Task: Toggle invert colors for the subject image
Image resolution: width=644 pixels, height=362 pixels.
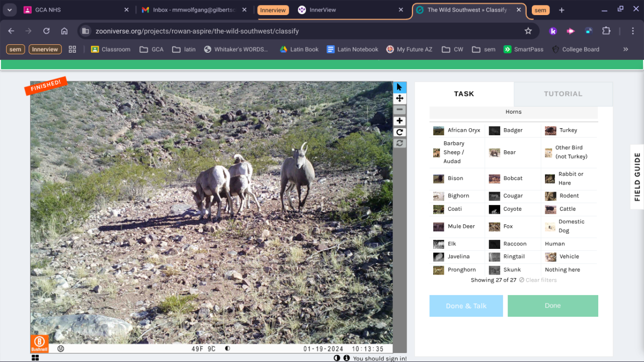Action: click(337, 358)
